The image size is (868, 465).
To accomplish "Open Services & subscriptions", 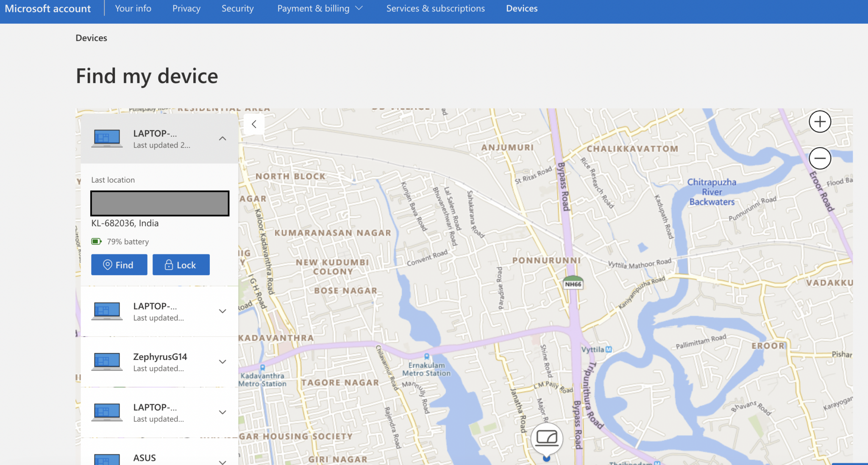I will (435, 8).
